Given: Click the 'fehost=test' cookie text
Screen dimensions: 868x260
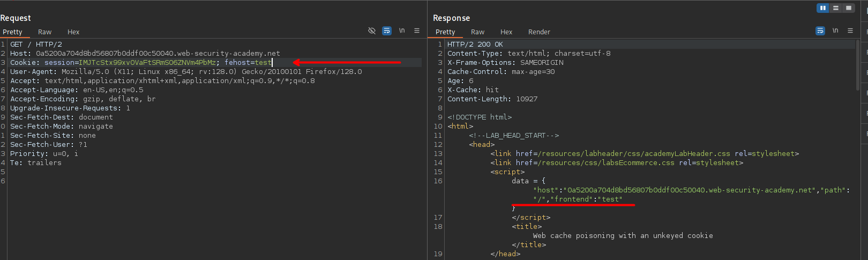Looking at the screenshot, I should point(248,63).
